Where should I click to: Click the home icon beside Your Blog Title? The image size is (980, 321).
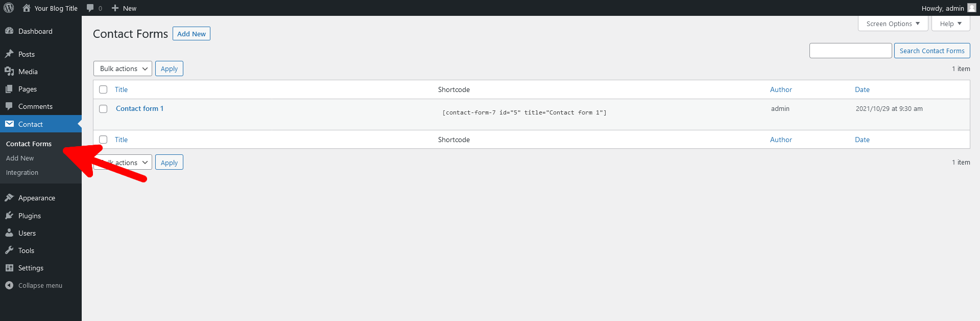pyautogui.click(x=27, y=8)
